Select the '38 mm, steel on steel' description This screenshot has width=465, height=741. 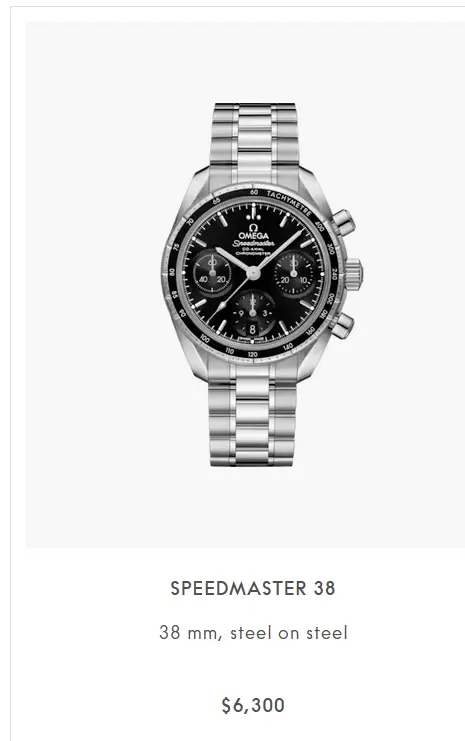click(x=253, y=633)
